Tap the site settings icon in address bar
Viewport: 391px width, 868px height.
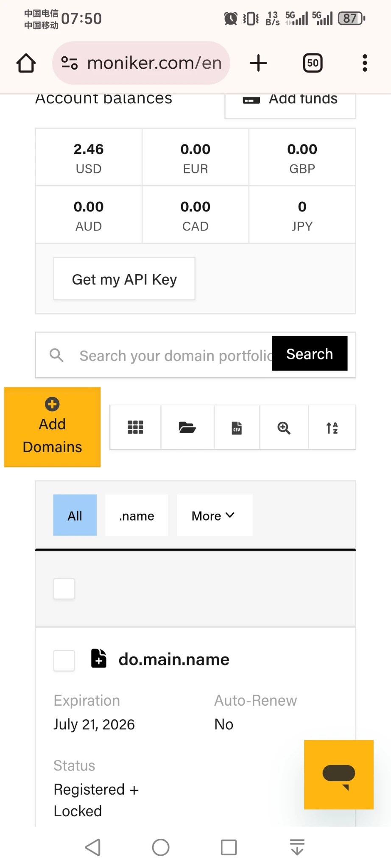coord(70,63)
